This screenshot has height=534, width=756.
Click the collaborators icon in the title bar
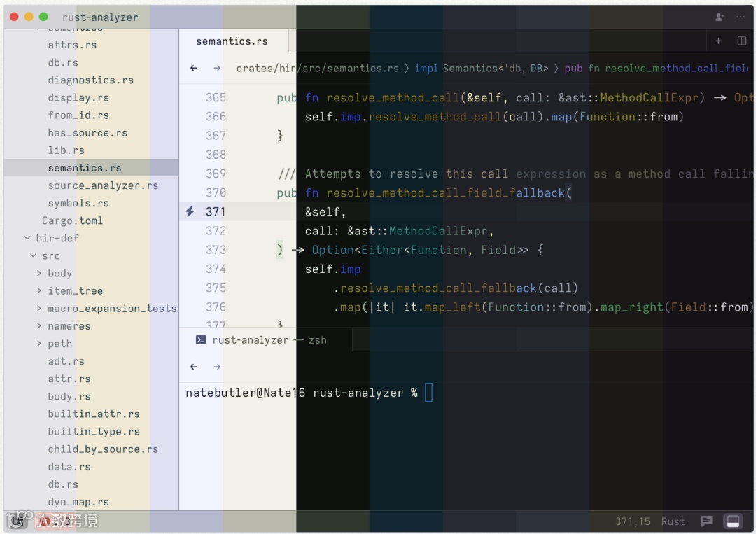(x=720, y=17)
